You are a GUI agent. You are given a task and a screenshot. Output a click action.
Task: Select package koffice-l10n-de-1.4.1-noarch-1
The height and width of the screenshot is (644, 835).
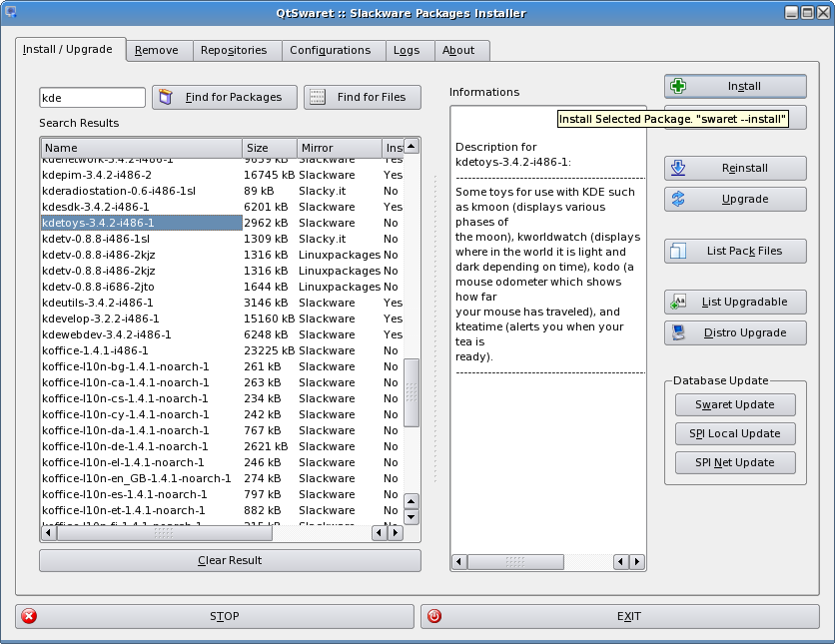(x=125, y=446)
